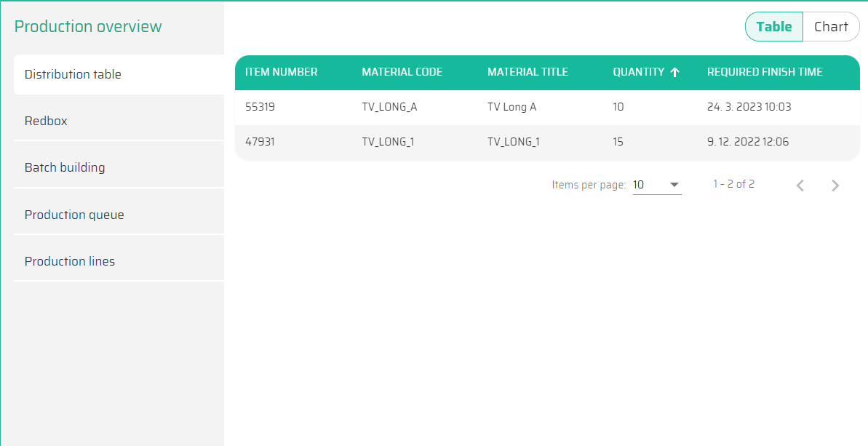Image resolution: width=868 pixels, height=446 pixels.
Task: Select row with item number 55319
Action: [260, 107]
